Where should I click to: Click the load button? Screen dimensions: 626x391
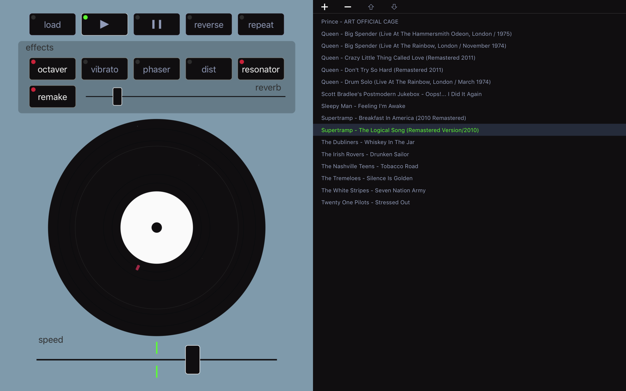coord(52,24)
